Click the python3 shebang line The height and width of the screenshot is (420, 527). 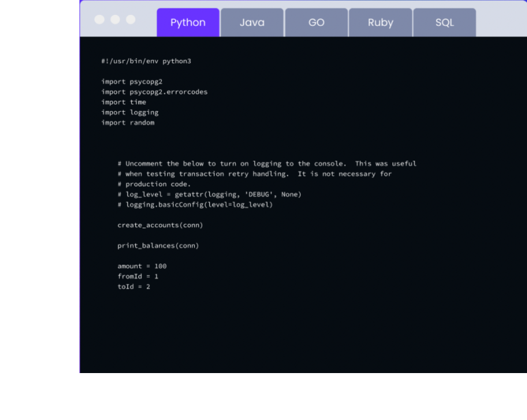pyautogui.click(x=146, y=61)
